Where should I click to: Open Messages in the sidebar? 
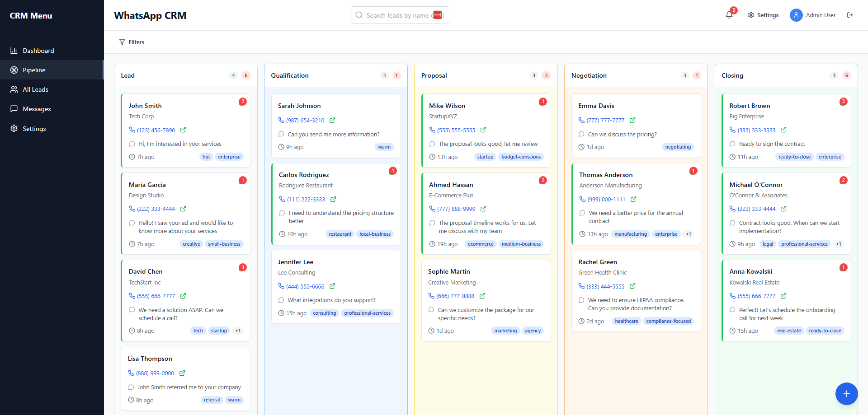click(37, 109)
